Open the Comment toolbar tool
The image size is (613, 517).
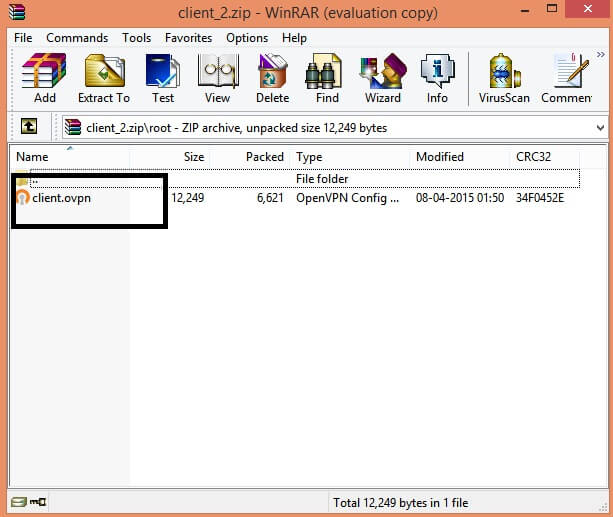[x=568, y=78]
